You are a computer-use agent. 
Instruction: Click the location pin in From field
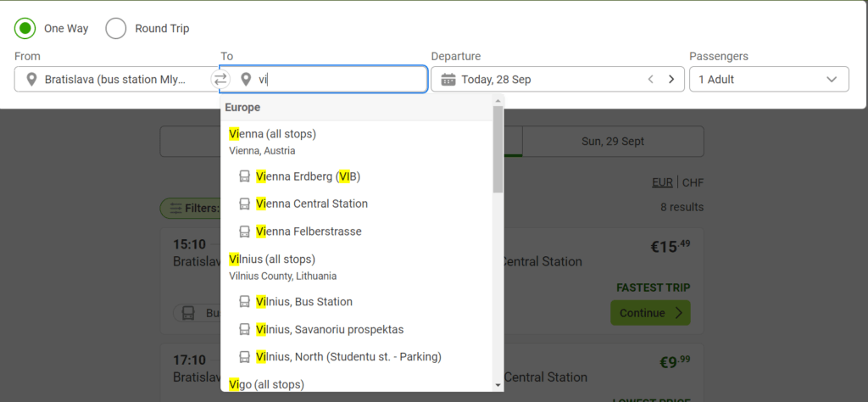31,80
